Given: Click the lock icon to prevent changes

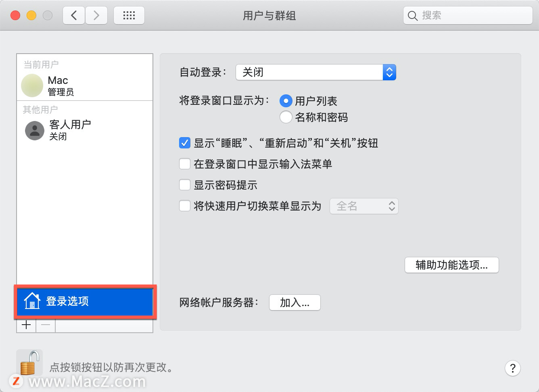Looking at the screenshot, I should pos(29,362).
